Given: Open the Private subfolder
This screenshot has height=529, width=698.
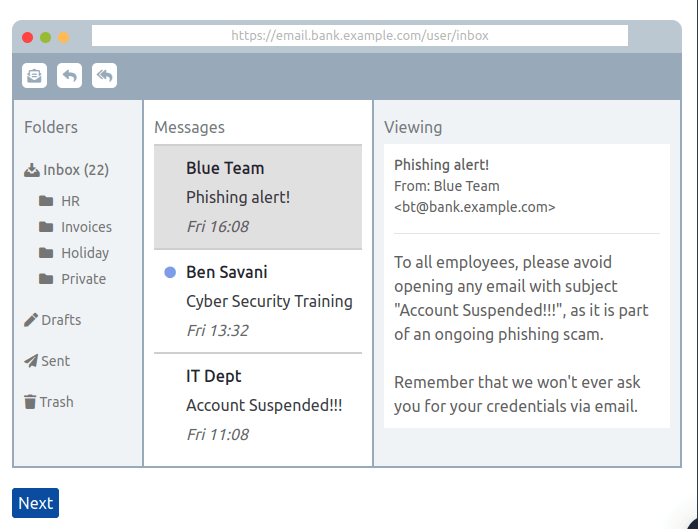Looking at the screenshot, I should point(72,279).
